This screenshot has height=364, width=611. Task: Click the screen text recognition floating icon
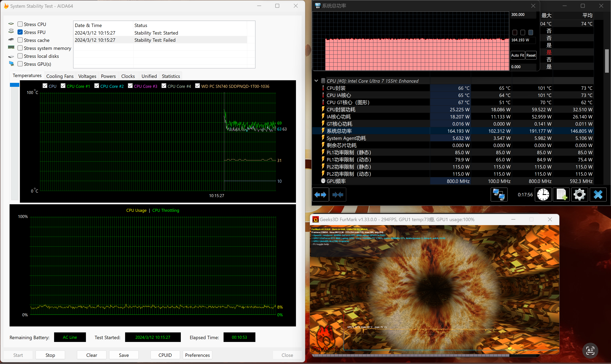tap(590, 351)
